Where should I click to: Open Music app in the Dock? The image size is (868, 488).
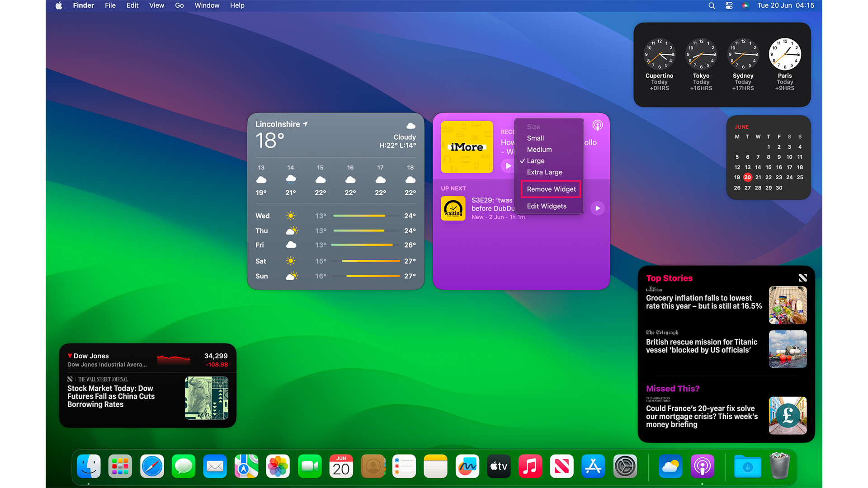pos(530,466)
